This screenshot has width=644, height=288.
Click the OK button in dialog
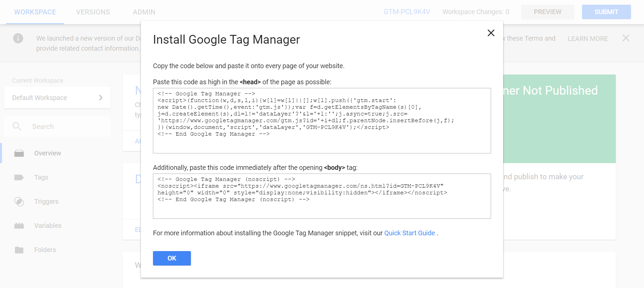[172, 258]
